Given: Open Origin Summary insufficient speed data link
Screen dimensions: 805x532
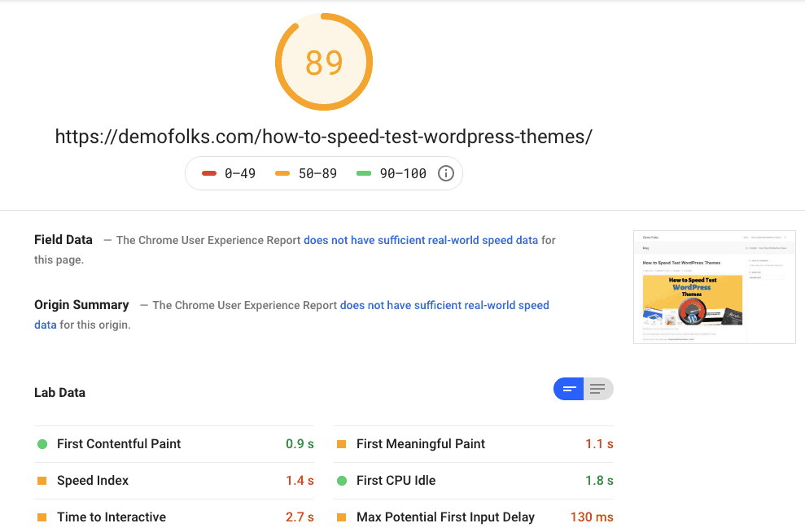Looking at the screenshot, I should point(444,305).
